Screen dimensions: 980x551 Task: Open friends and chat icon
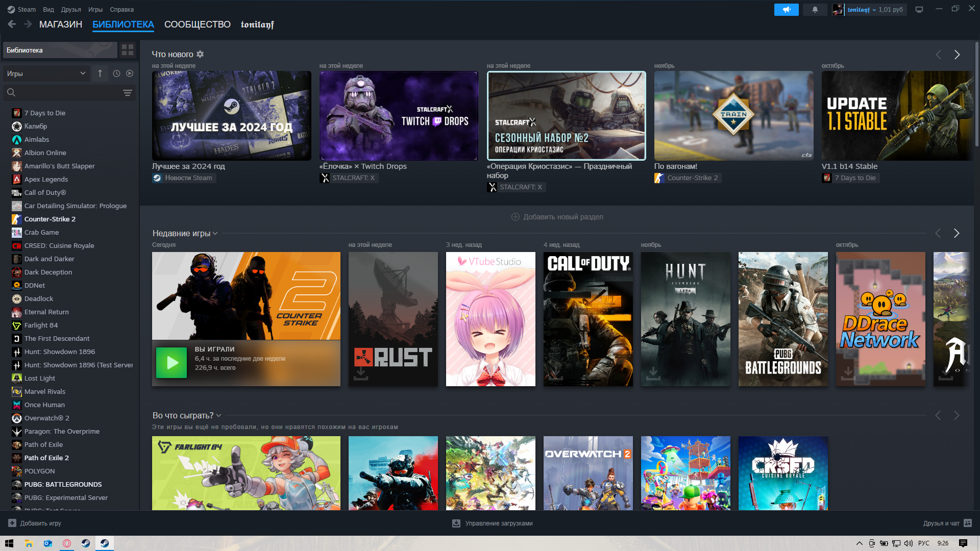point(968,523)
